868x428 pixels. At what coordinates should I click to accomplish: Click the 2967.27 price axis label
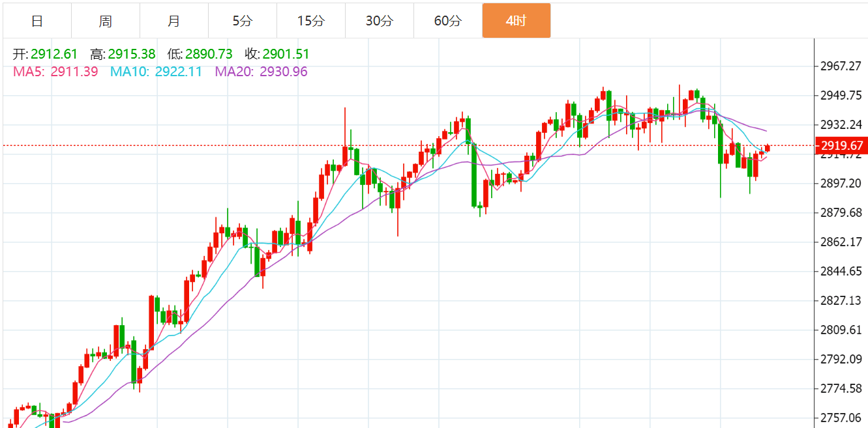click(841, 66)
